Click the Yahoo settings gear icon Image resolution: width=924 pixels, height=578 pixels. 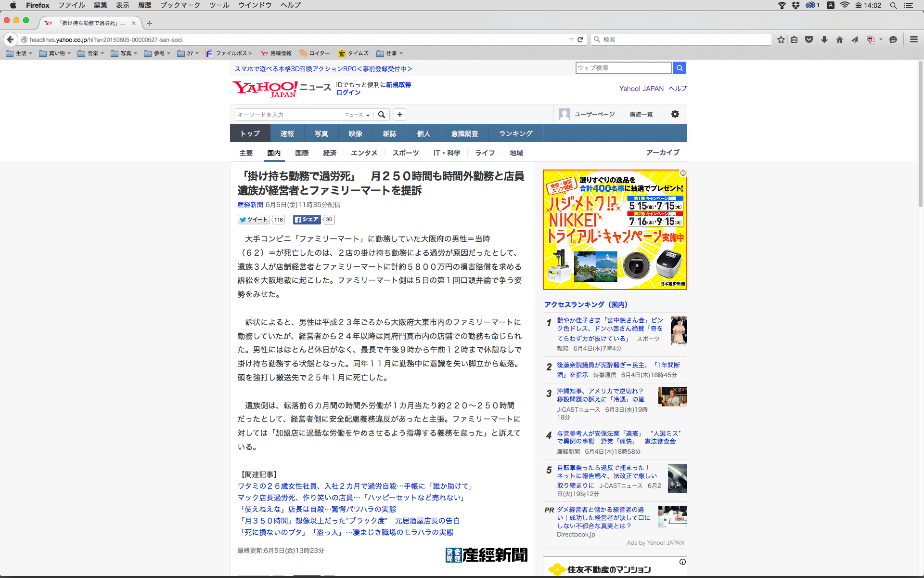[x=675, y=114]
